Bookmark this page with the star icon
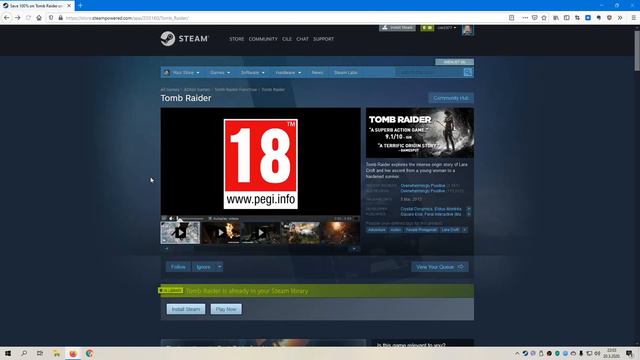Screen dimensions: 640x360 544,18
